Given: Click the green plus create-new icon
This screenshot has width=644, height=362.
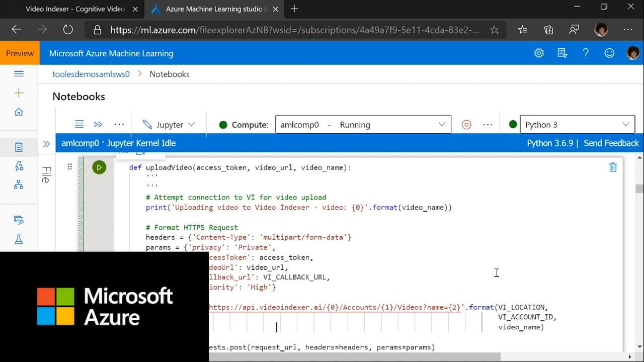Looking at the screenshot, I should 19,93.
